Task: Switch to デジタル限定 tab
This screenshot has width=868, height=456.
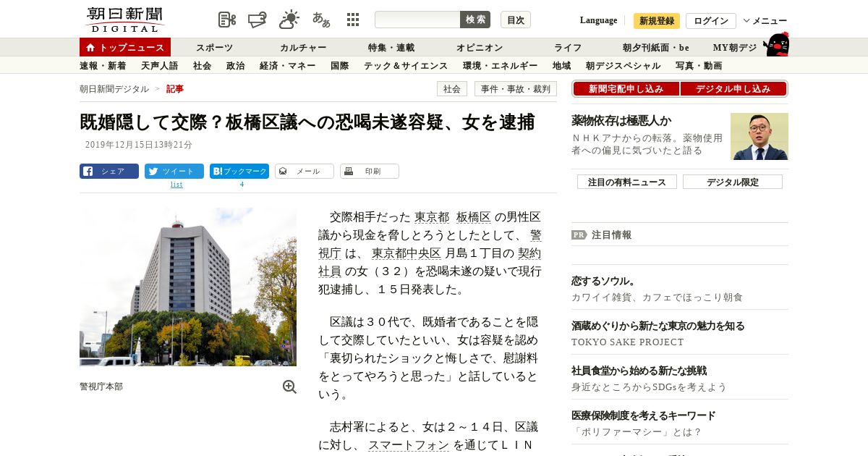Action: coord(733,182)
